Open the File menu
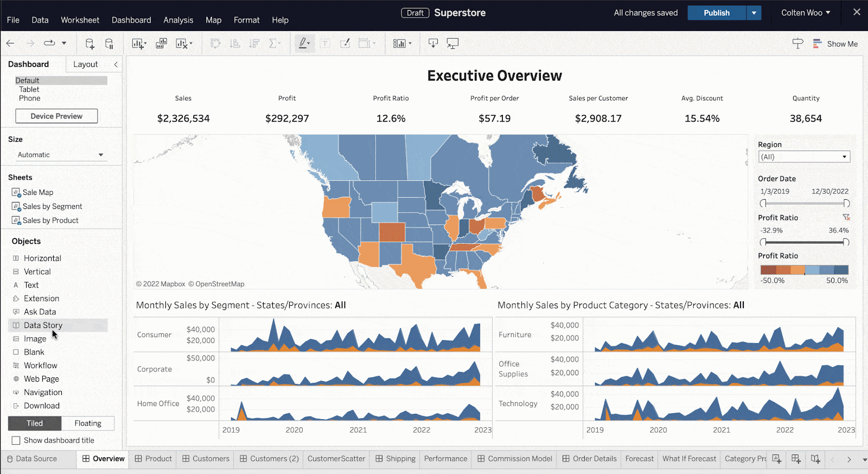This screenshot has width=868, height=474. [13, 20]
